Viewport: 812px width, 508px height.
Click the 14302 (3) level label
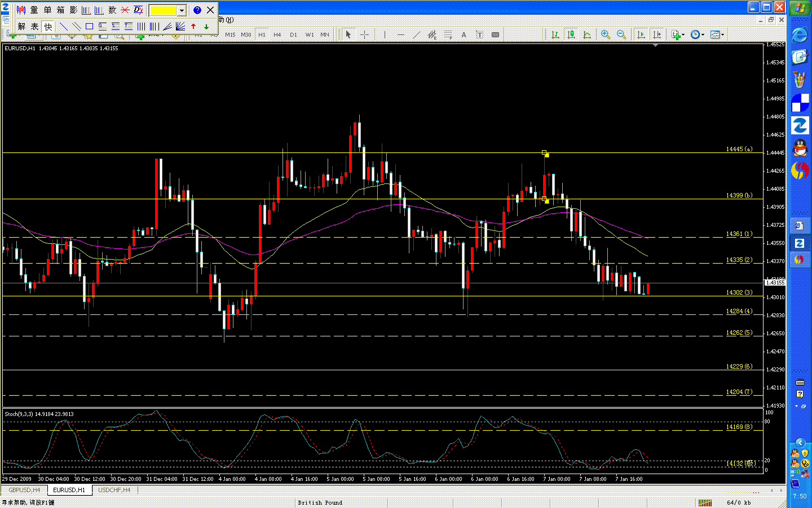[x=739, y=293]
